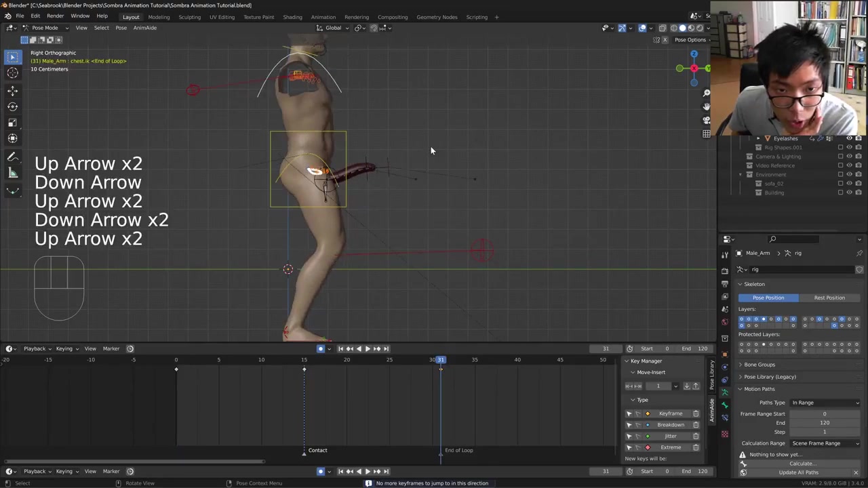Click the zoom magnifier icon in viewport

(x=706, y=93)
